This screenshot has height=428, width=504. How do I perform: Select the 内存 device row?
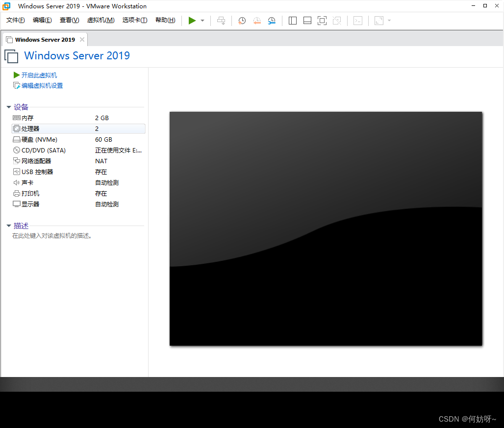tap(78, 118)
